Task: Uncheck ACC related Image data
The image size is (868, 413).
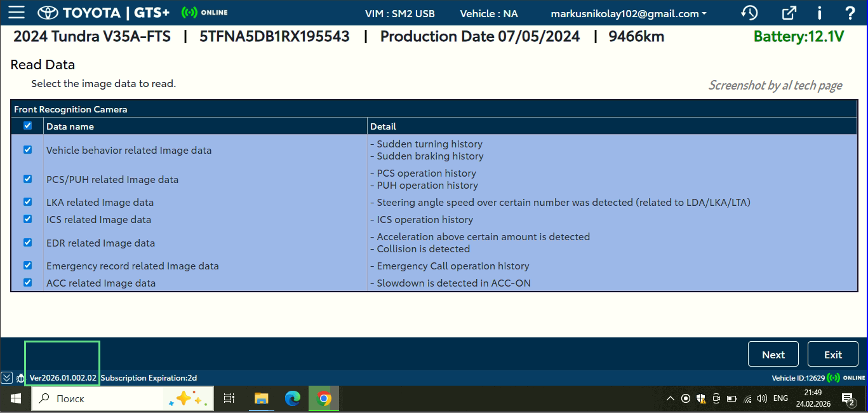Action: coord(27,283)
